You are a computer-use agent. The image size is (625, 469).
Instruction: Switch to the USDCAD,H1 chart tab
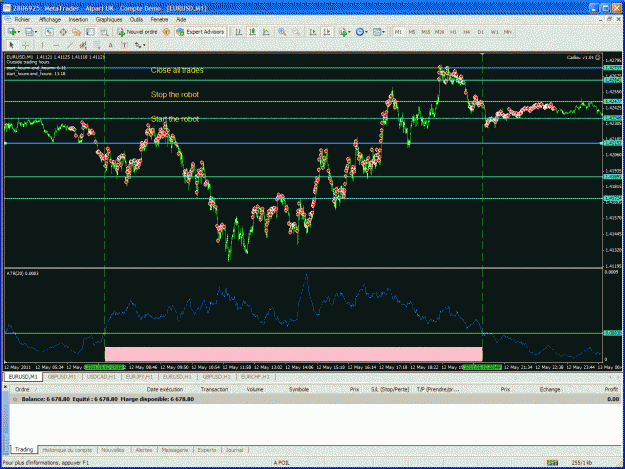[x=101, y=377]
